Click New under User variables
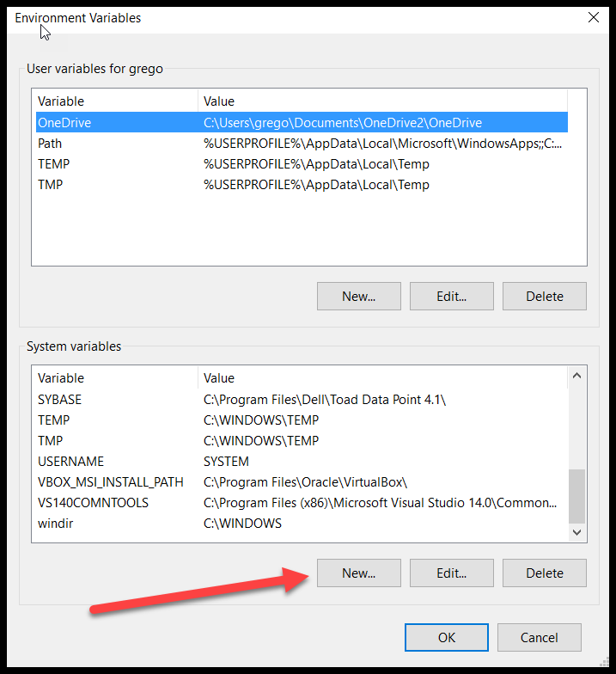This screenshot has width=616, height=674. coord(359,296)
